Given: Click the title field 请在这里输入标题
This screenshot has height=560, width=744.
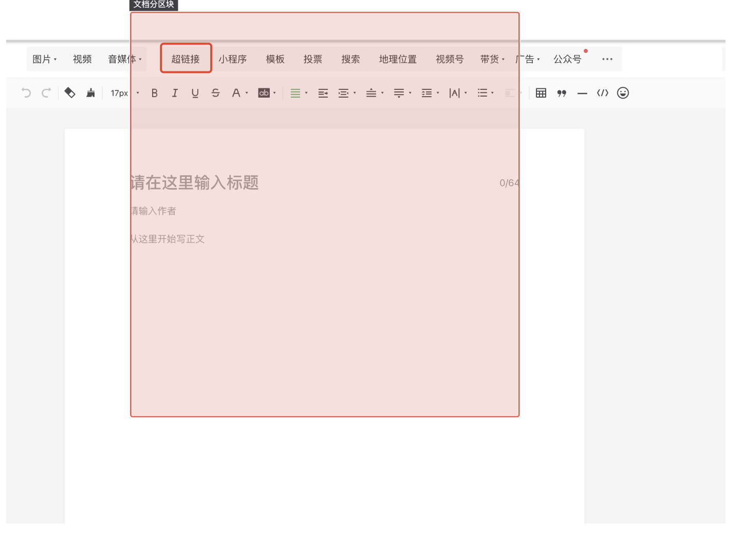Looking at the screenshot, I should [x=194, y=183].
